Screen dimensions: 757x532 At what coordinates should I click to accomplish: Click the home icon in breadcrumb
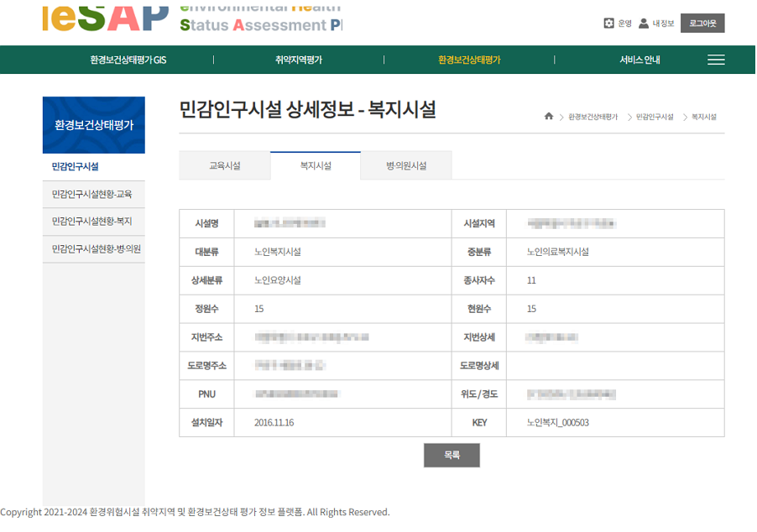[548, 117]
